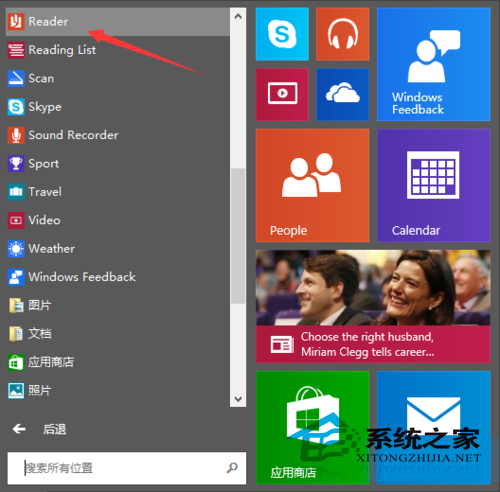
Task: Open the People tile
Action: [312, 185]
